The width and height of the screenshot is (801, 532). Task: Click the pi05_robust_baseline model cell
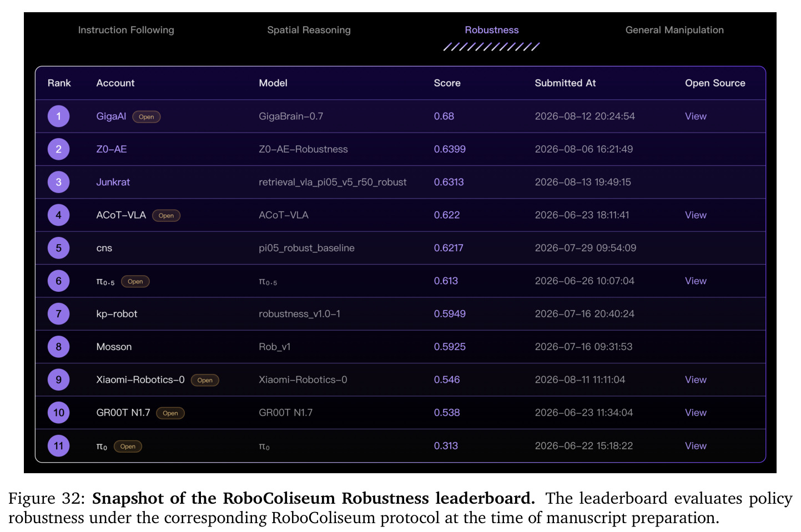[306, 248]
